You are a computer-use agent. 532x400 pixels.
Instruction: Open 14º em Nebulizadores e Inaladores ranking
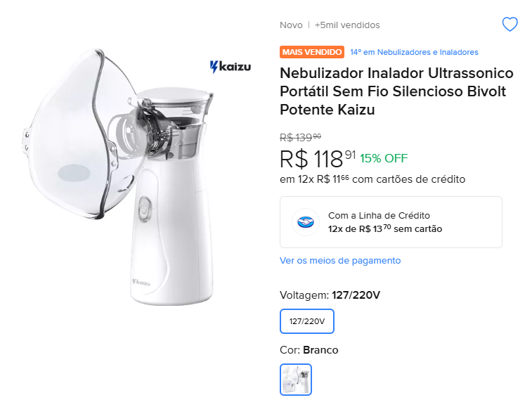point(414,52)
